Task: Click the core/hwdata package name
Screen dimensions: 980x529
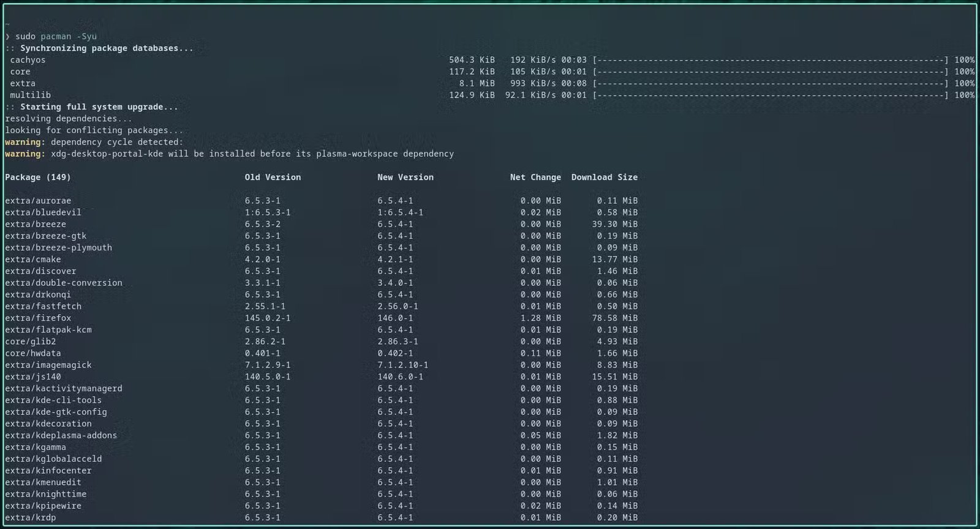Action: (33, 353)
